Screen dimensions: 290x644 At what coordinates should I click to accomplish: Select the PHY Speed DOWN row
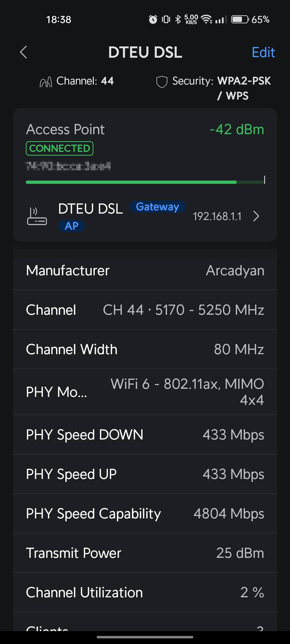[x=145, y=435]
